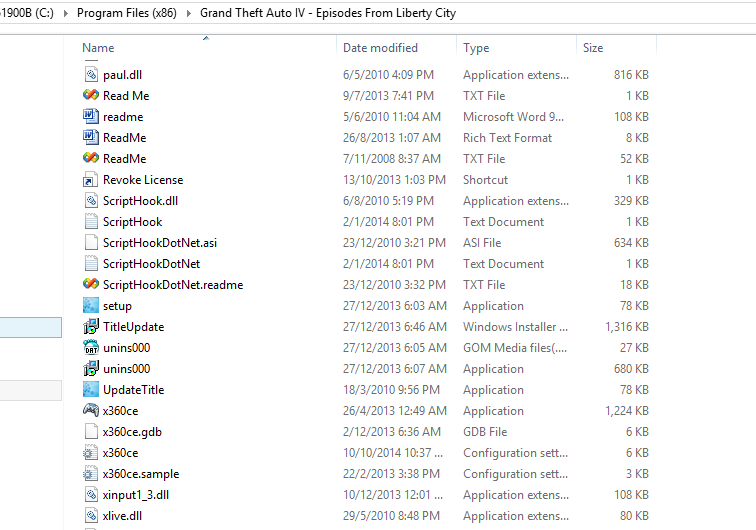756x530 pixels.
Task: Sort files by the Size column header
Action: click(x=593, y=48)
